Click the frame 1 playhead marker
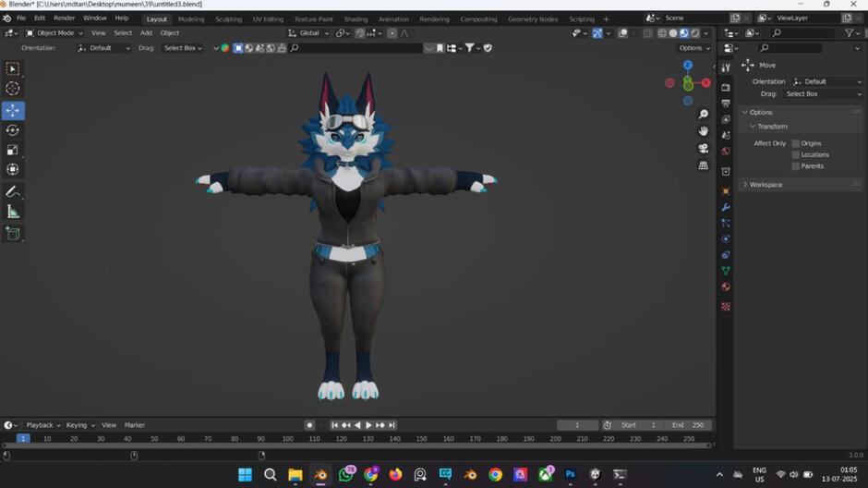 coord(23,439)
